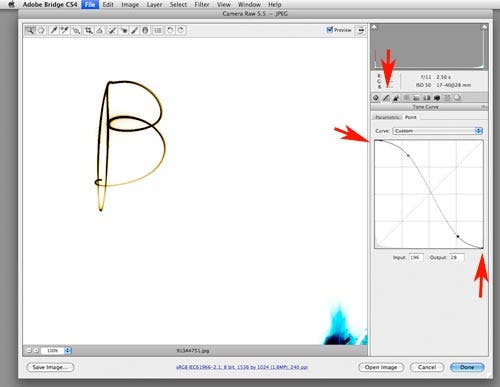This screenshot has width=500, height=387.
Task: Open workflow options sRGB link
Action: (242, 367)
